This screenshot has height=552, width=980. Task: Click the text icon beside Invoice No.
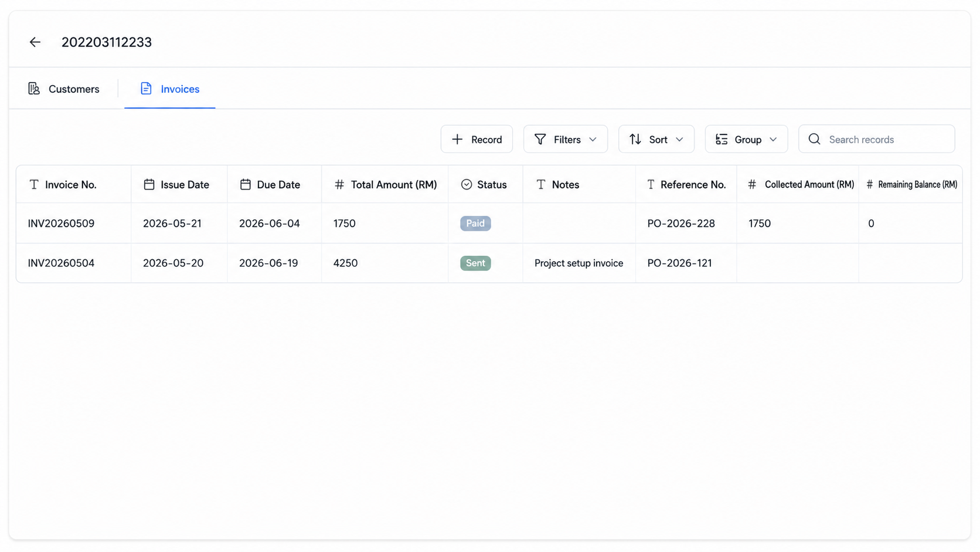[x=34, y=184]
